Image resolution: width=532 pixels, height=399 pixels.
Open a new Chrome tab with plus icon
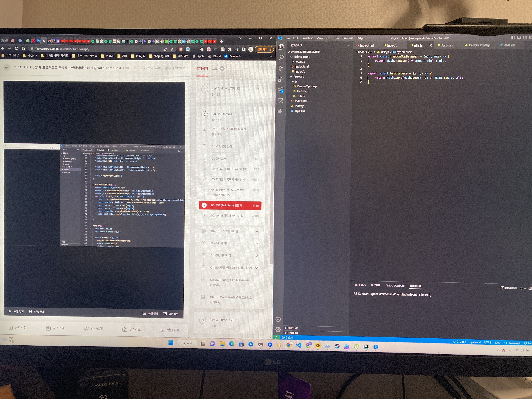(222, 41)
